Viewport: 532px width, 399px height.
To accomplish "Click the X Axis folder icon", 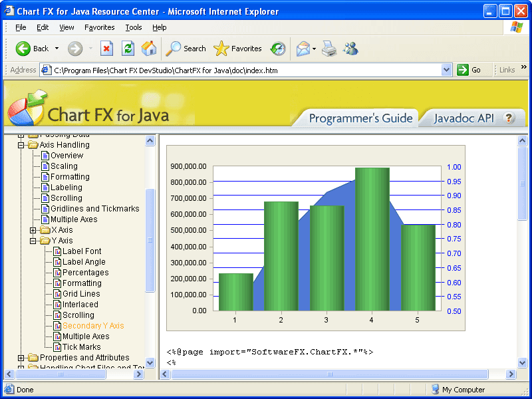I will pos(45,230).
